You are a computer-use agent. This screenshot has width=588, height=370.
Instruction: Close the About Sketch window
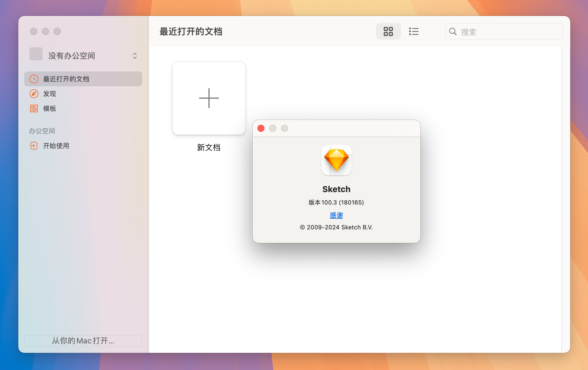(x=261, y=128)
